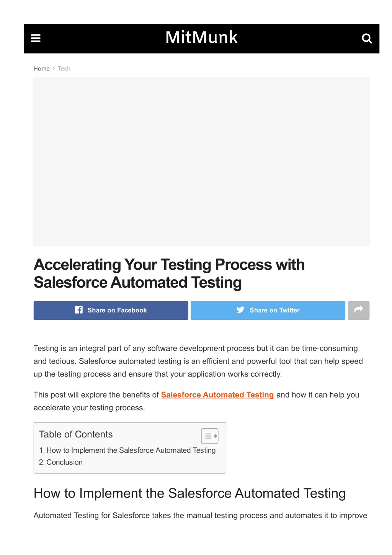
Task: Select the How to Implement heading
Action: (x=189, y=493)
